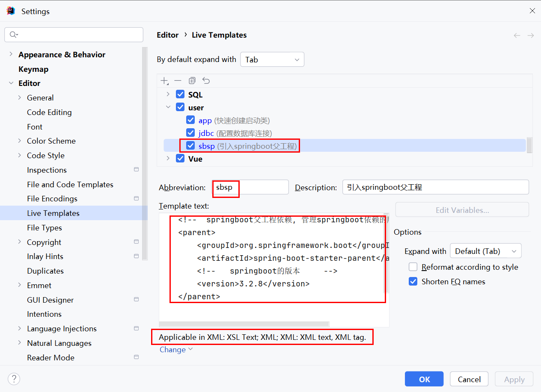Duplicate the selected live template

pyautogui.click(x=192, y=81)
